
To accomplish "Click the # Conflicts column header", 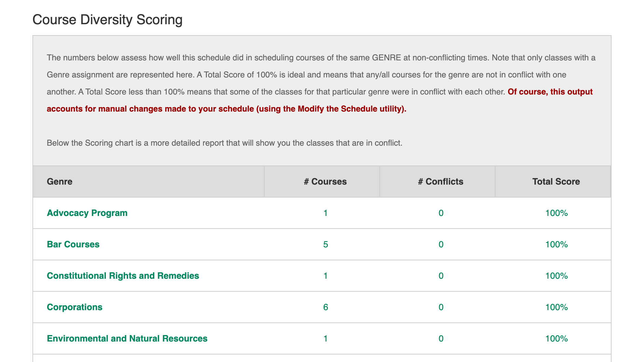I will click(x=440, y=181).
